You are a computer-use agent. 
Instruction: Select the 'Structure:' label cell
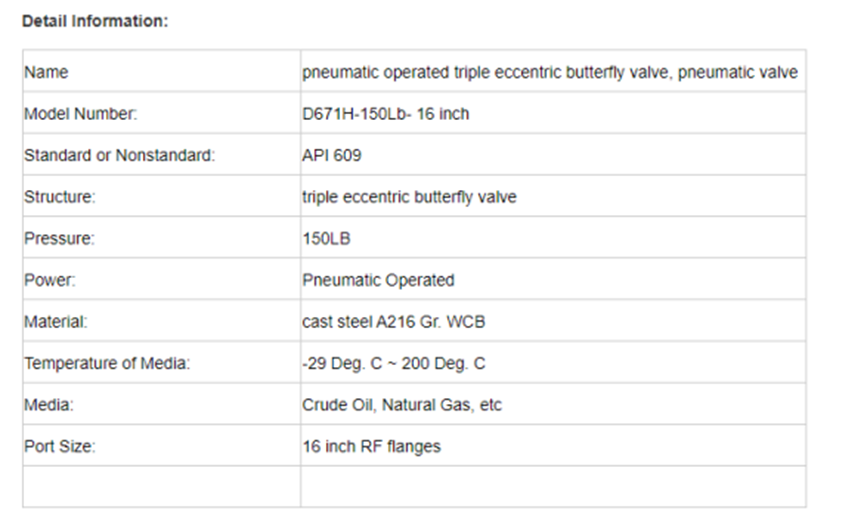click(x=60, y=198)
